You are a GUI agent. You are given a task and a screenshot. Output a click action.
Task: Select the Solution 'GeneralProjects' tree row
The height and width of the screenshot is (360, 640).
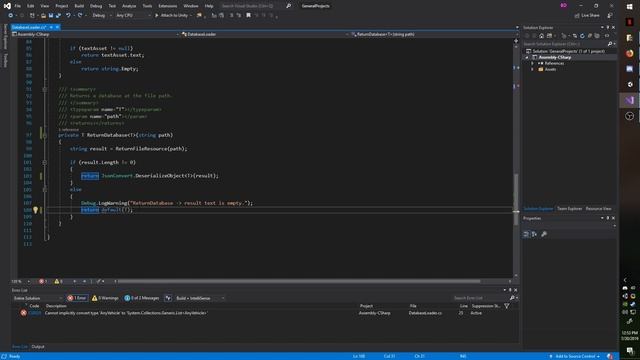pos(569,51)
